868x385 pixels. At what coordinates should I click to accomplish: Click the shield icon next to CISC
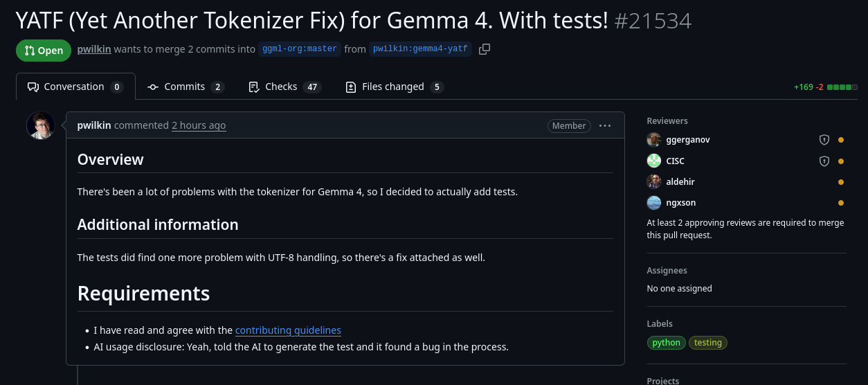824,161
